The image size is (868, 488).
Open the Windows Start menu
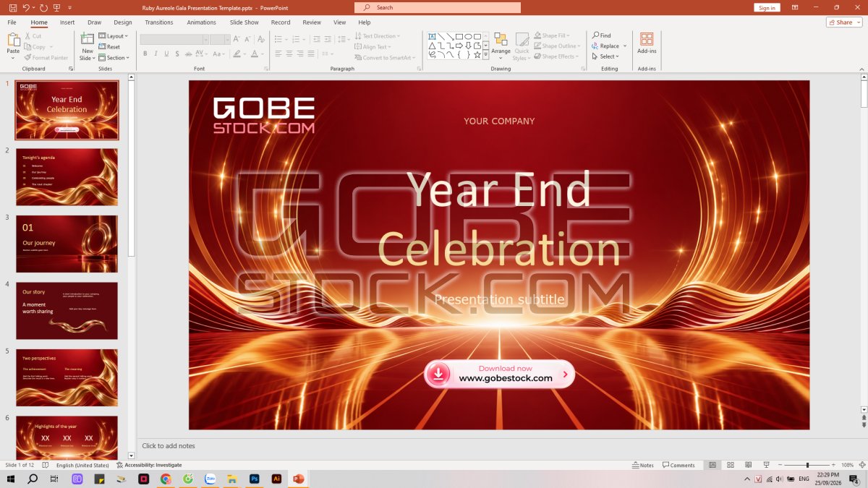(x=11, y=479)
